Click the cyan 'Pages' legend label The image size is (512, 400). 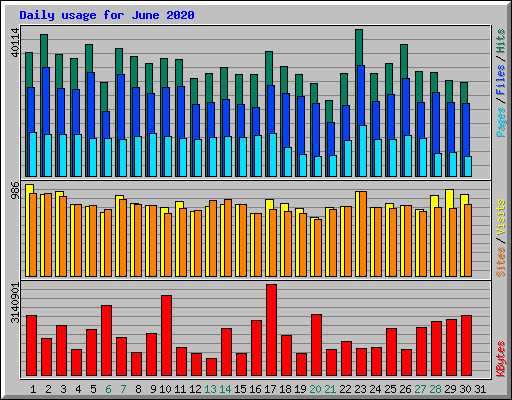501,122
